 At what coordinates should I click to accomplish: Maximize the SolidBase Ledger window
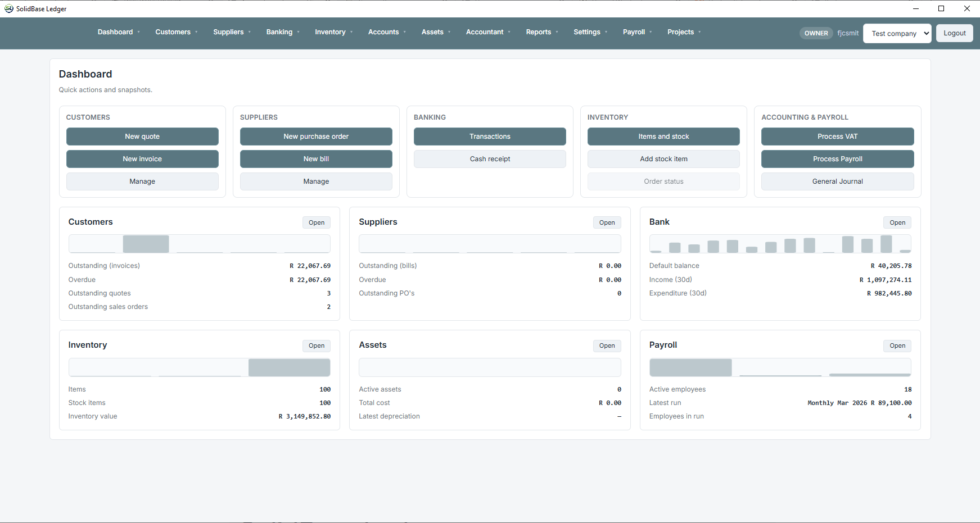point(941,8)
